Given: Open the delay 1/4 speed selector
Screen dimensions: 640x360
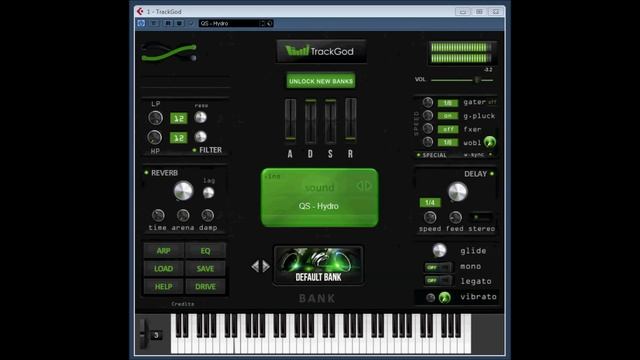Looking at the screenshot, I should [430, 202].
